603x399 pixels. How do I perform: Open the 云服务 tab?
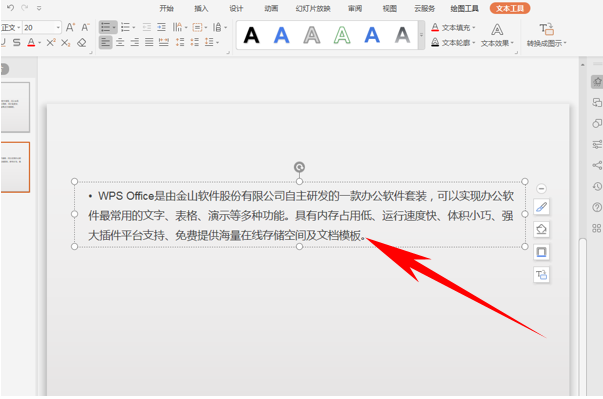tap(425, 8)
